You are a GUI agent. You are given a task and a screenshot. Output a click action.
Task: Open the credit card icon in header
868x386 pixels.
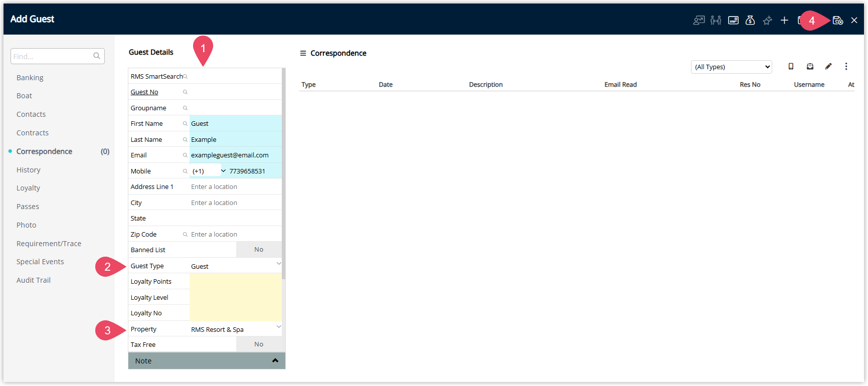733,20
